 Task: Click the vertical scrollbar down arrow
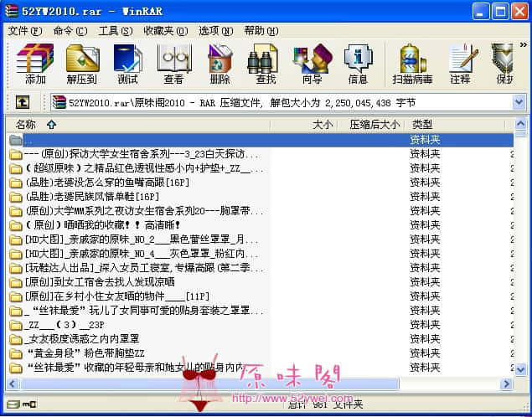pos(521,369)
